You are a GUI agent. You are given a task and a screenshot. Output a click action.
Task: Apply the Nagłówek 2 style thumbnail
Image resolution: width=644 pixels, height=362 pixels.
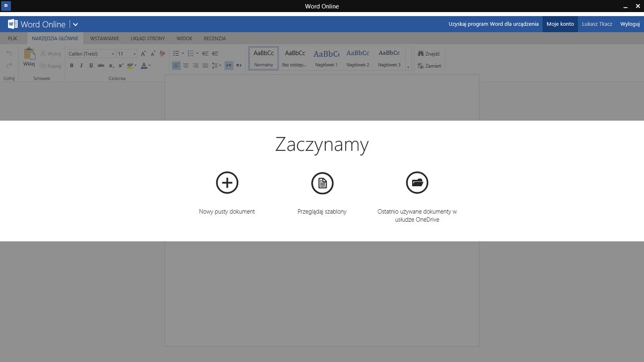pyautogui.click(x=358, y=58)
